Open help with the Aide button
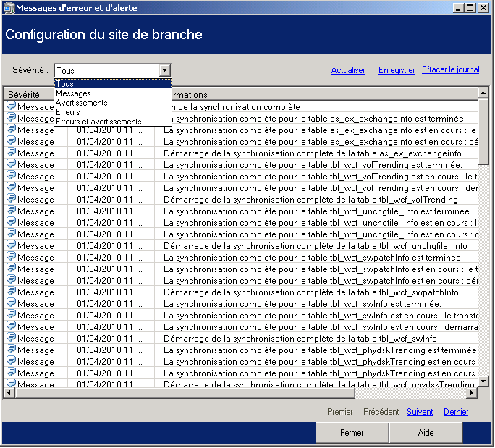Viewport: 495px width, 448px height. (x=426, y=433)
